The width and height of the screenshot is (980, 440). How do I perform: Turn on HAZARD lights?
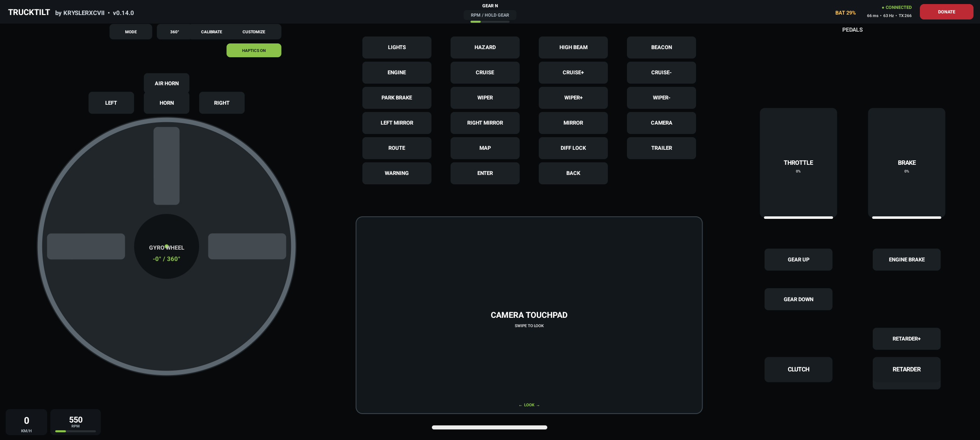coord(485,47)
